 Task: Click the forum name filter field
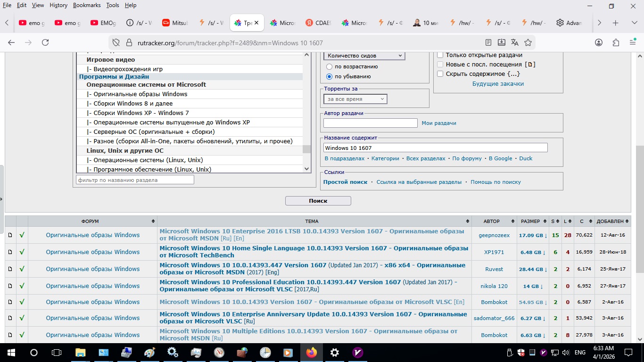135,180
